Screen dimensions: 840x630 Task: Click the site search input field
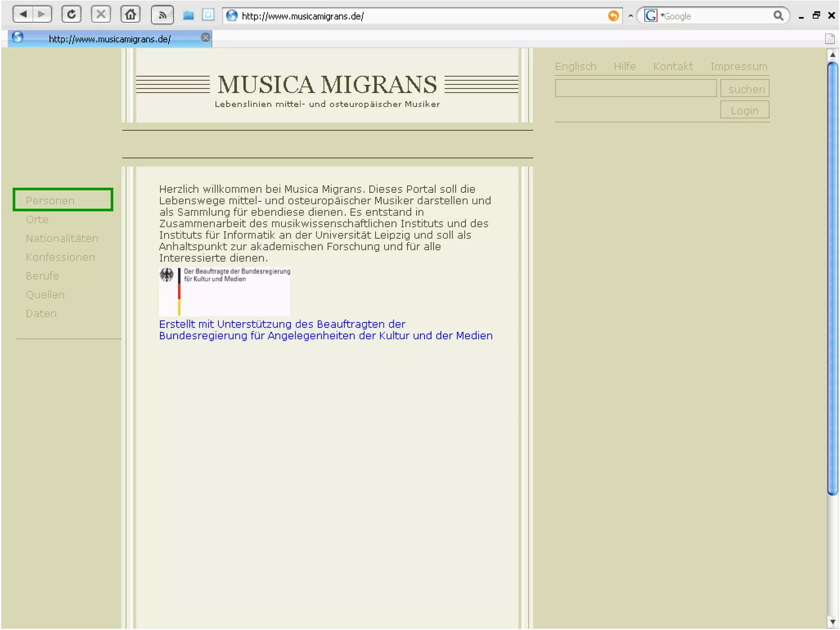point(635,89)
